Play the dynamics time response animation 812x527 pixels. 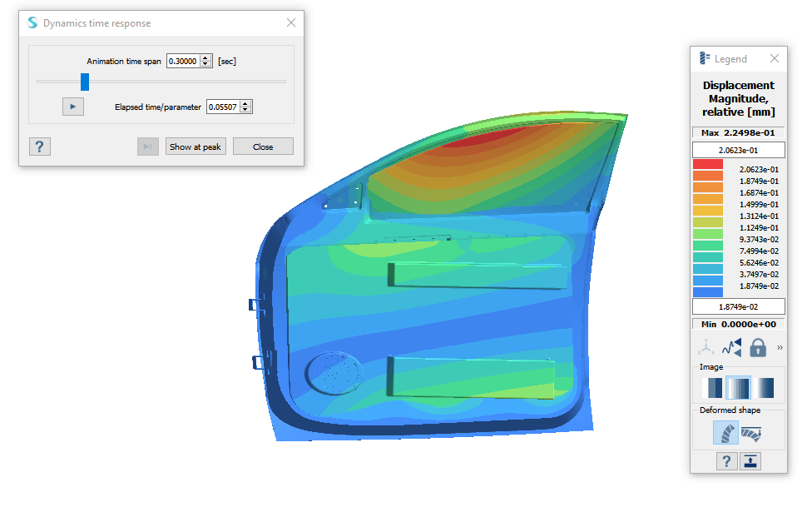pyautogui.click(x=72, y=106)
